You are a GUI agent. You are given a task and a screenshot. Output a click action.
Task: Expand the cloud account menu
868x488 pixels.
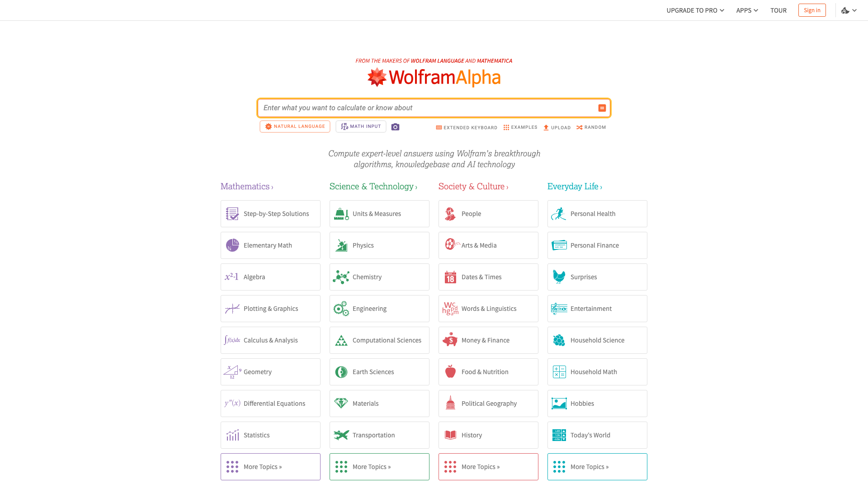point(849,10)
